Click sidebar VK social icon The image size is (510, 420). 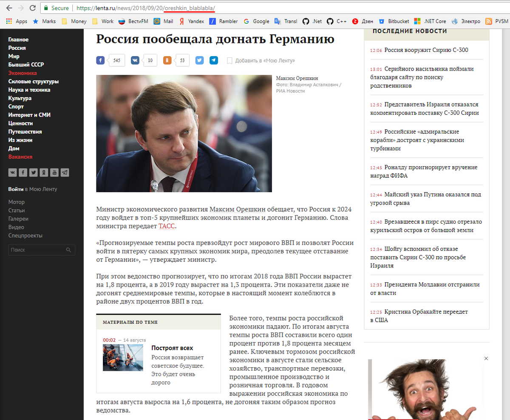coord(12,172)
